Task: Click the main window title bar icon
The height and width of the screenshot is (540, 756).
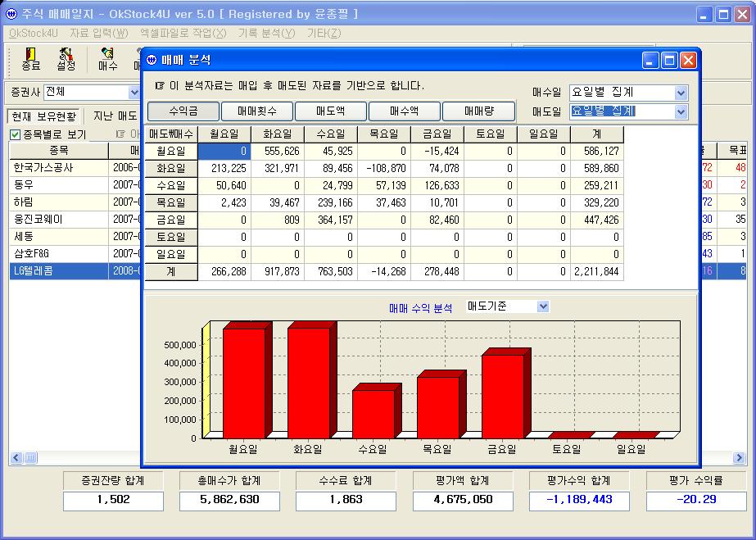Action: [11, 14]
